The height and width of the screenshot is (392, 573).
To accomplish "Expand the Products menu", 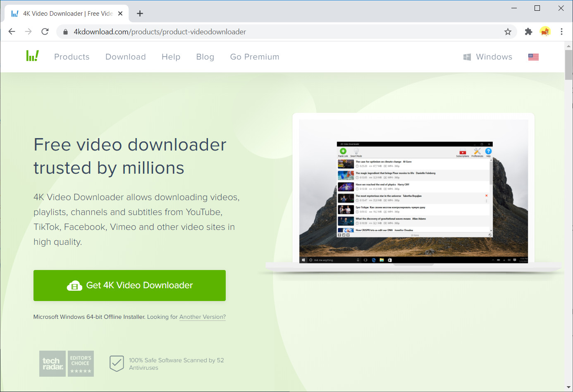I will [72, 57].
